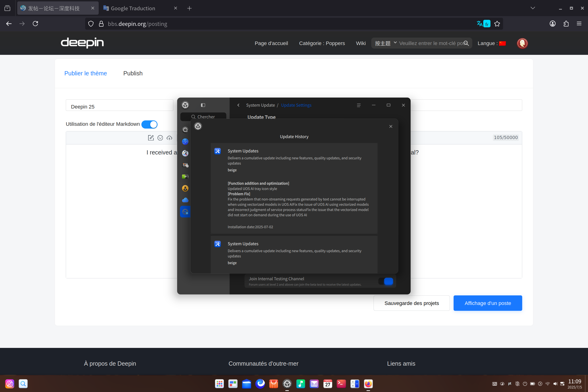Reload the deepin forum page
This screenshot has height=392, width=588.
tap(35, 24)
